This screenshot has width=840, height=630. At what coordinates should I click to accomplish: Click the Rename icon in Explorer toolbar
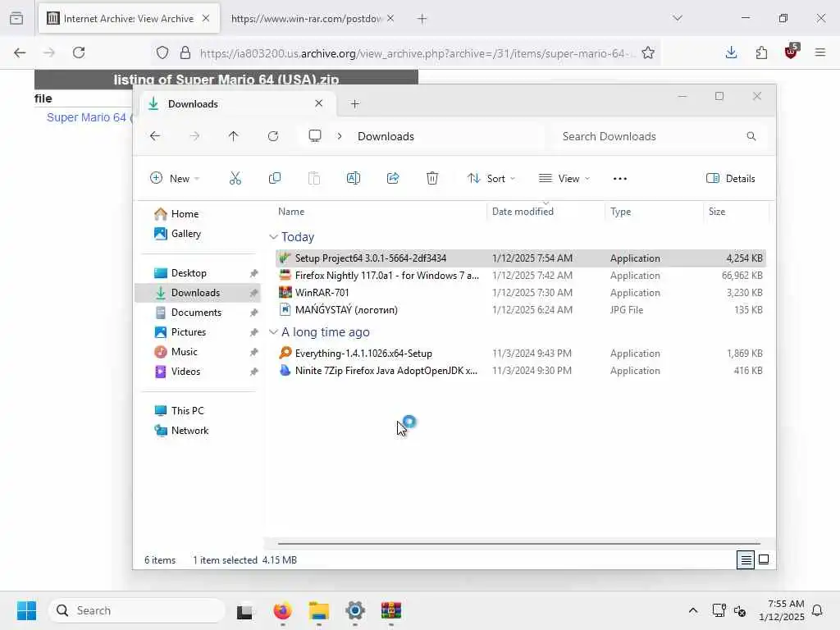click(354, 178)
